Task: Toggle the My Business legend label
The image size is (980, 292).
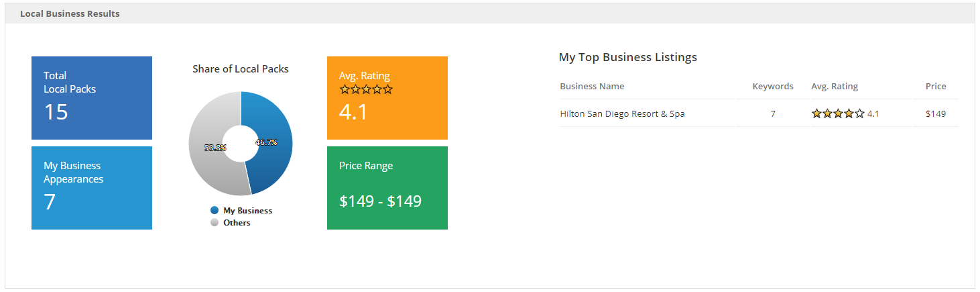Action: [x=247, y=210]
